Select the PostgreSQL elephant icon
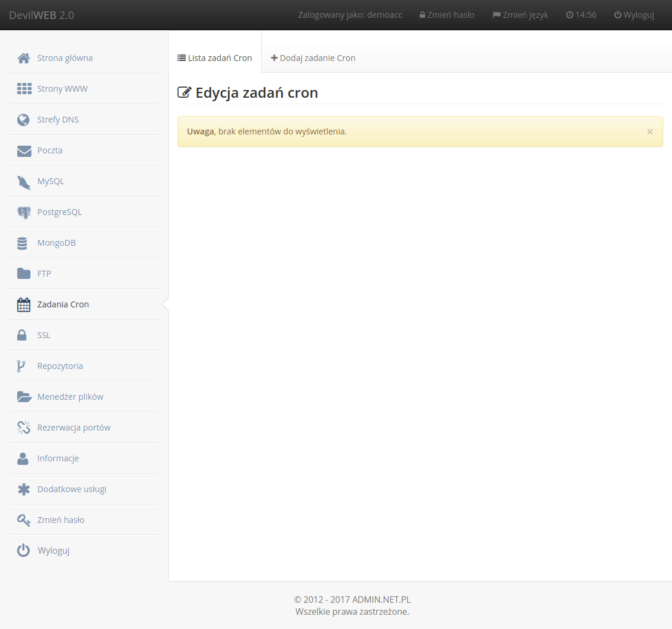Image resolution: width=672 pixels, height=629 pixels. (24, 212)
